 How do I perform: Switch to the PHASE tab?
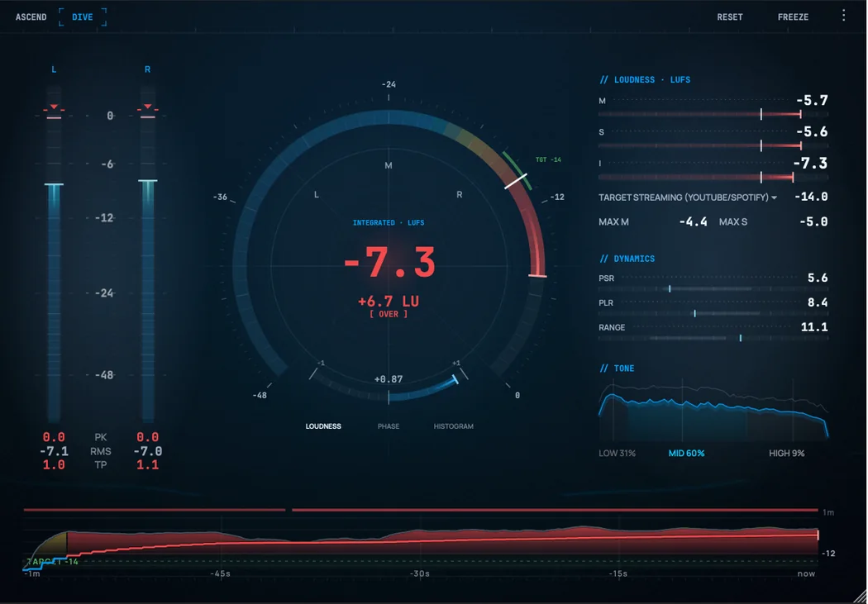pyautogui.click(x=389, y=426)
